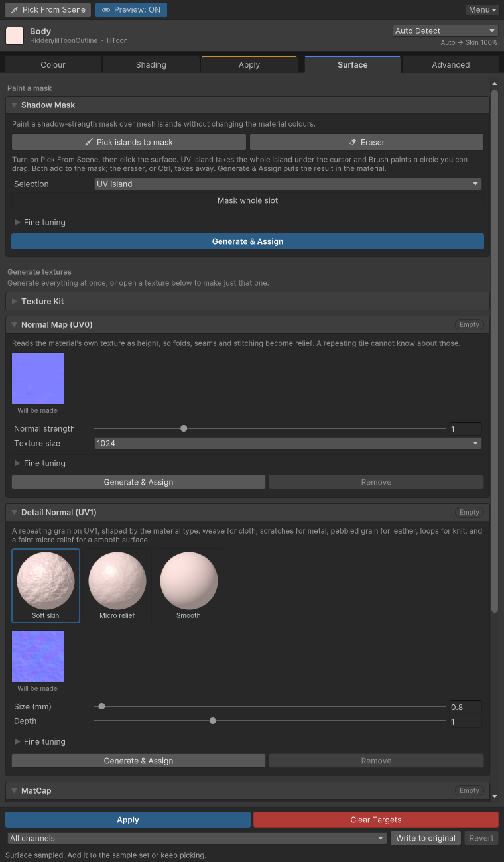Select the Surface tab
The image size is (504, 862).
353,64
